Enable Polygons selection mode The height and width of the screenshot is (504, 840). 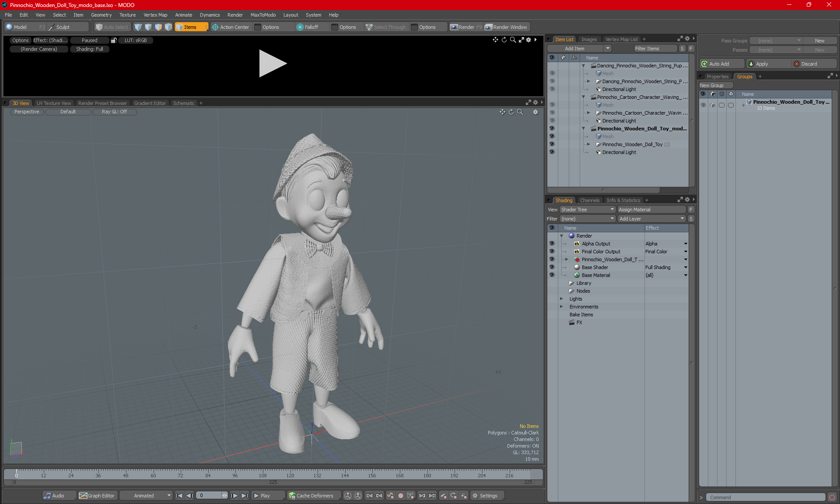[x=158, y=27]
